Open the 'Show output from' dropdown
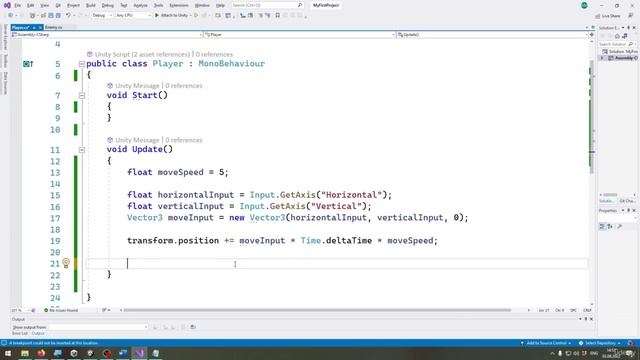 (98, 327)
